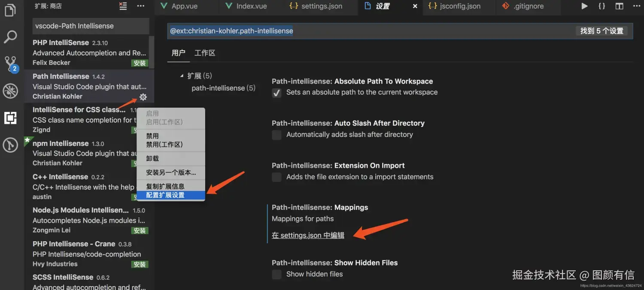Open the Debug view in activity bar
Screen dimensions: 644x290
tap(10, 91)
